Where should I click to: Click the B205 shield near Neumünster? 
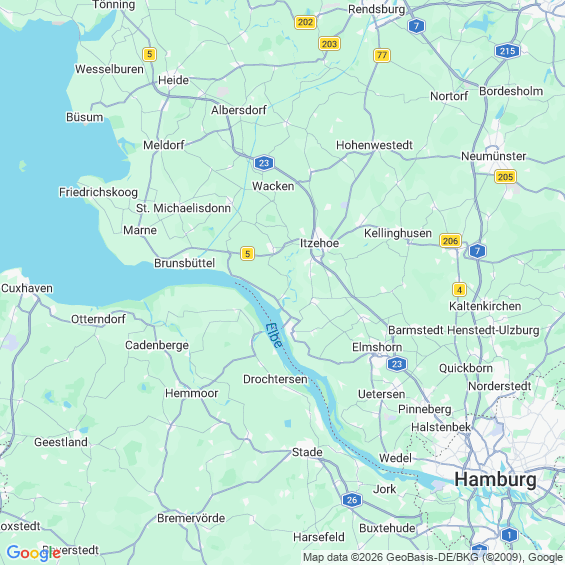pos(505,177)
